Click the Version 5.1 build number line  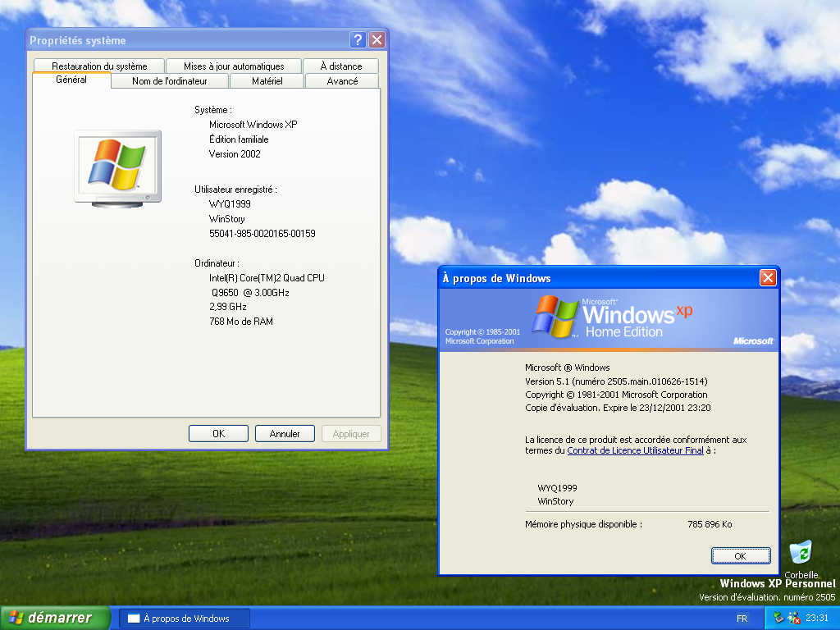616,381
